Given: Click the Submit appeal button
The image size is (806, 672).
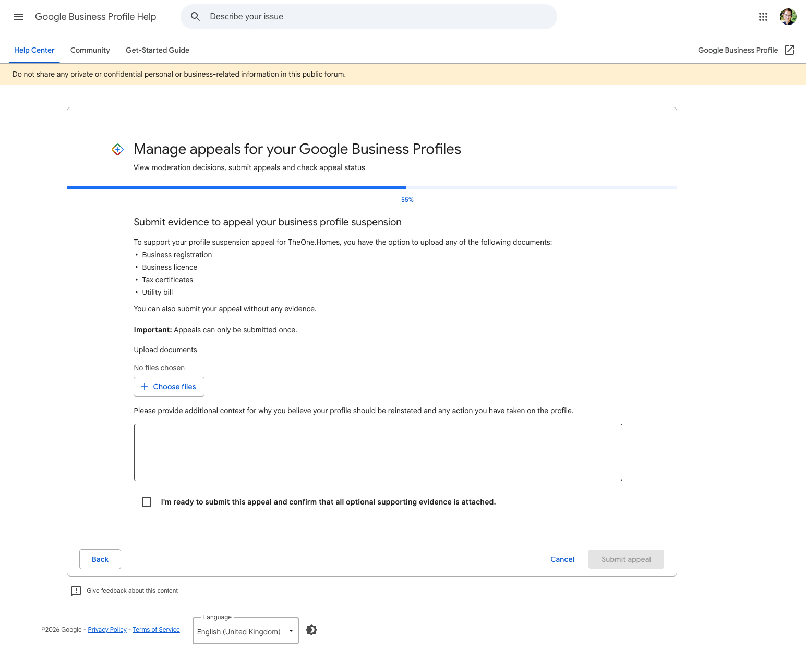Looking at the screenshot, I should pyautogui.click(x=626, y=559).
